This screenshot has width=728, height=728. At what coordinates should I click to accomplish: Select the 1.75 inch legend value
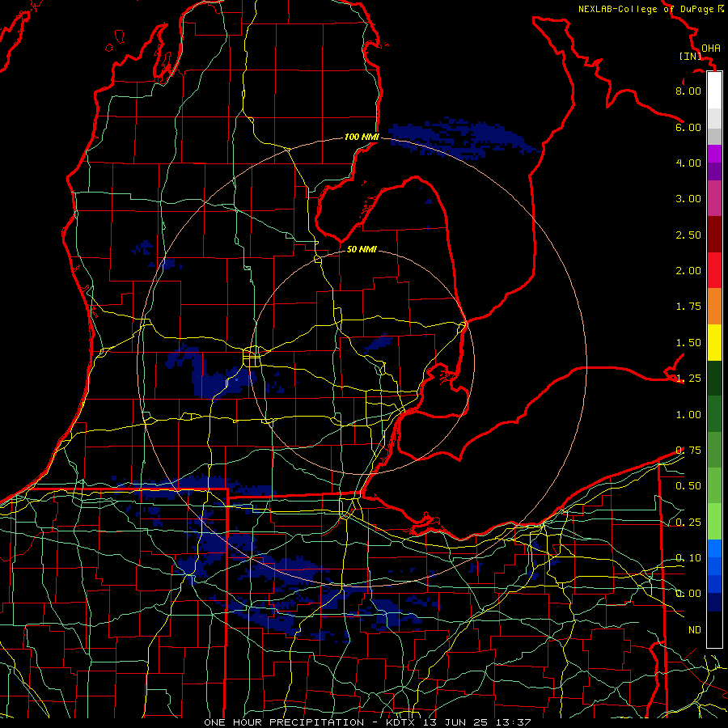(x=688, y=307)
